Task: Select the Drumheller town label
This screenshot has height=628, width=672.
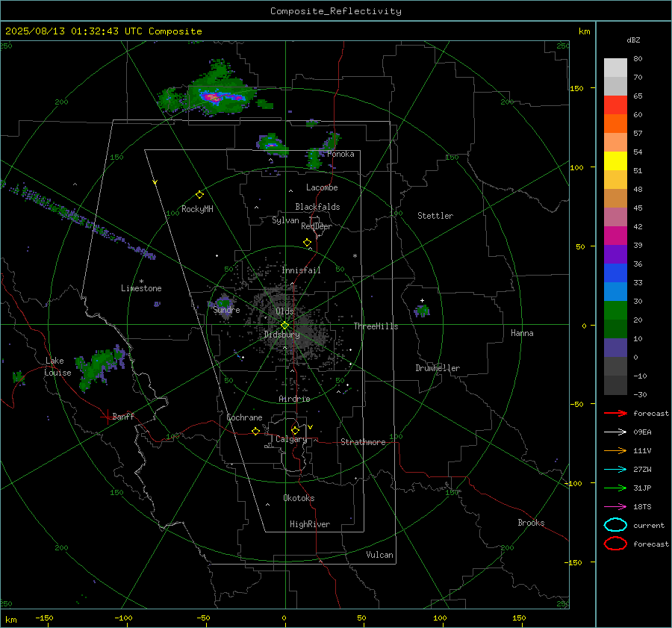Action: coord(437,368)
